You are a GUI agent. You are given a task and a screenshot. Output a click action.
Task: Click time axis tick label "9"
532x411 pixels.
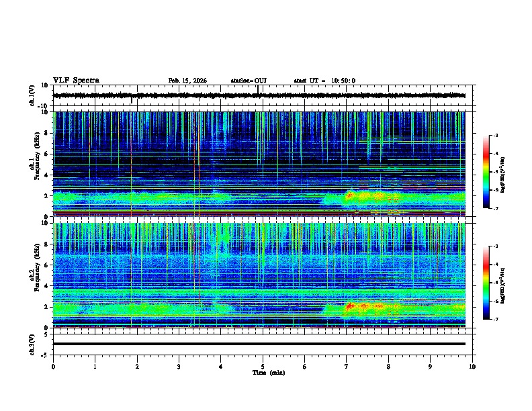pos(430,367)
